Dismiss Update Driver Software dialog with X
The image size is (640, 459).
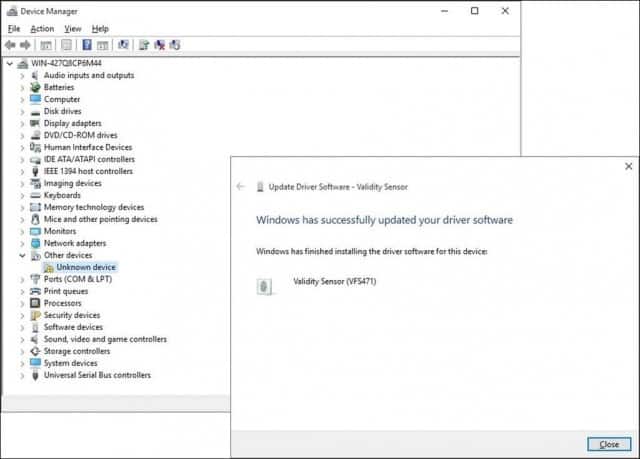[x=629, y=166]
